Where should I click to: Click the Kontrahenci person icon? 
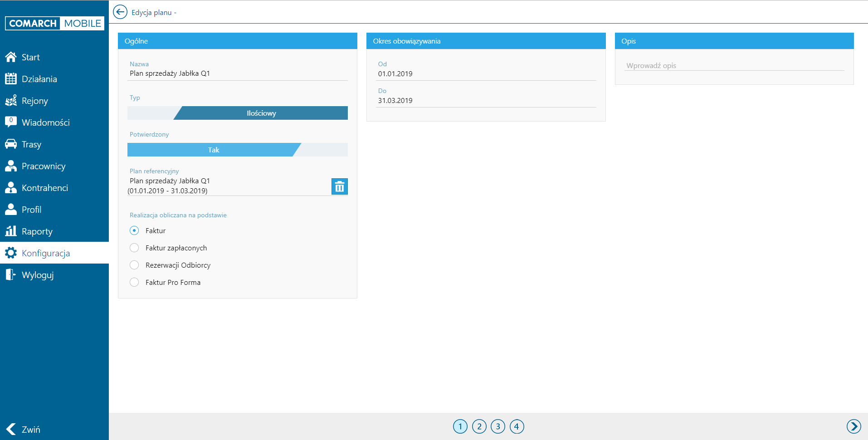11,187
